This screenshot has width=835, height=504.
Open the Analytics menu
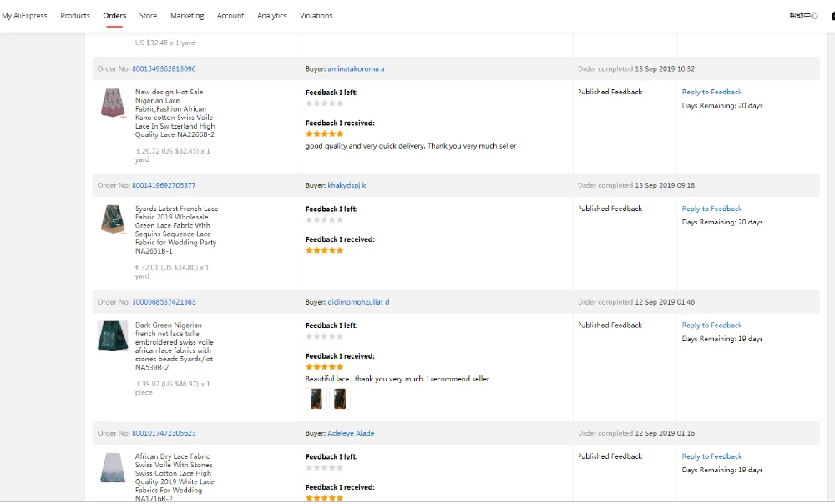(x=271, y=16)
